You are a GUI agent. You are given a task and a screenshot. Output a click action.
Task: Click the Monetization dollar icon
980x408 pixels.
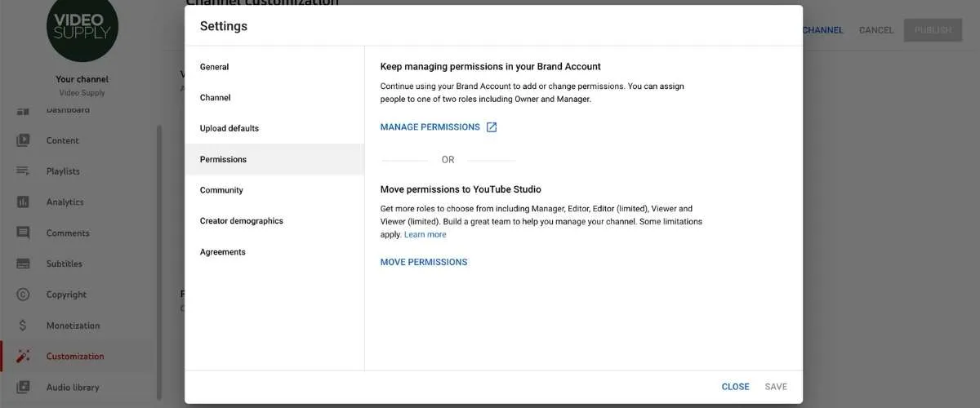[23, 326]
